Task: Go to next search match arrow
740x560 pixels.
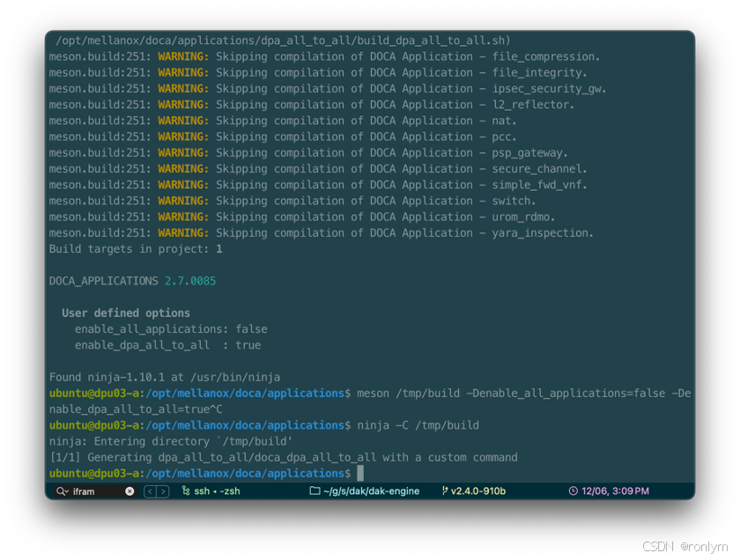Action: [x=163, y=491]
